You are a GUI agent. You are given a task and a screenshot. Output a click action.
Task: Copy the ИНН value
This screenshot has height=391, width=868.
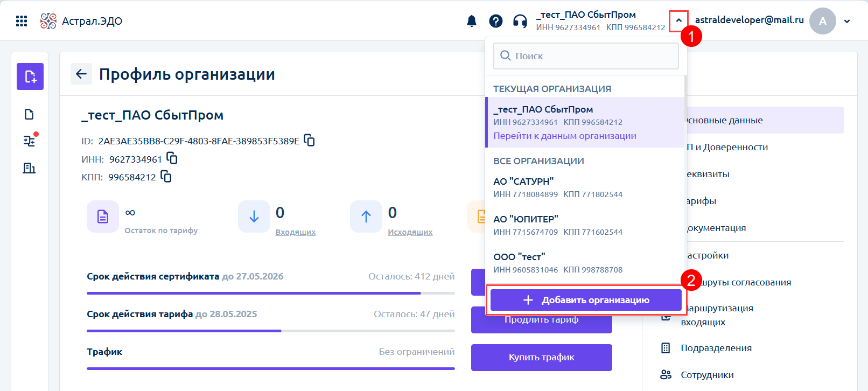(x=172, y=158)
